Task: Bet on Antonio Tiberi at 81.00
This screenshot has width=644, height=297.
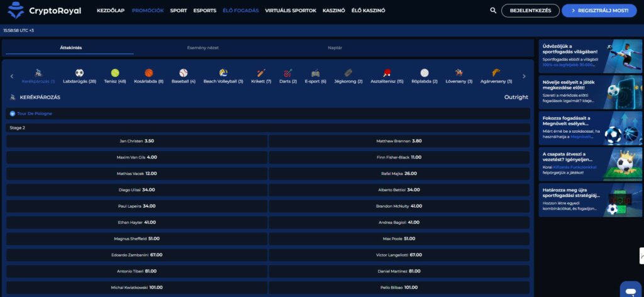Action: coord(136,271)
